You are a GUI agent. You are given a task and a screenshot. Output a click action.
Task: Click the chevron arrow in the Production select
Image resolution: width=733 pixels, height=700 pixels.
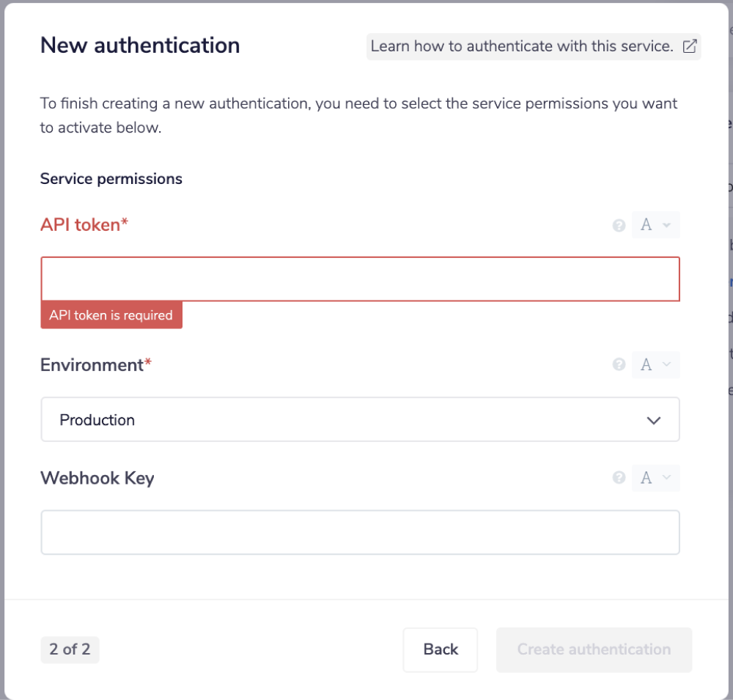tap(654, 420)
